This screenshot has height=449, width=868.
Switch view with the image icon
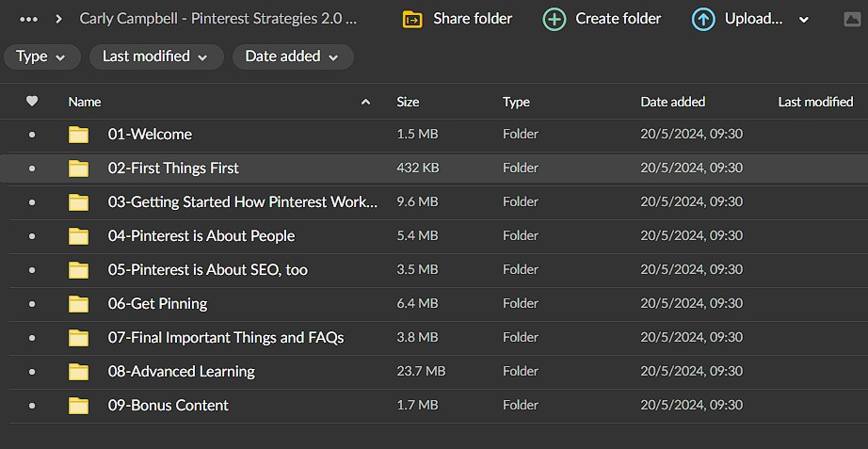[852, 20]
